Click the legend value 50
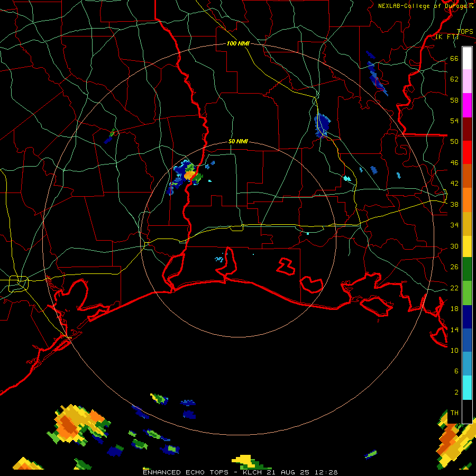The image size is (476, 476). [454, 142]
